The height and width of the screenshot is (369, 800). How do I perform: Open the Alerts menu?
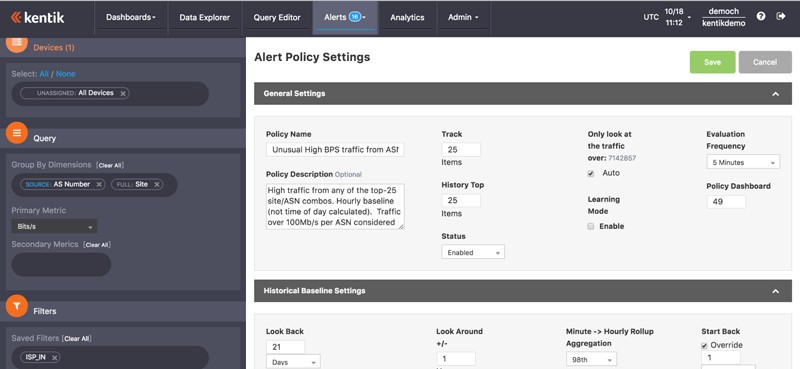coord(345,17)
